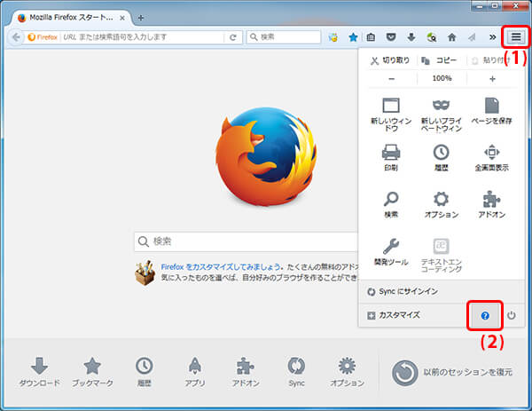
Task: Open a new tab with plus button
Action: coord(140,18)
